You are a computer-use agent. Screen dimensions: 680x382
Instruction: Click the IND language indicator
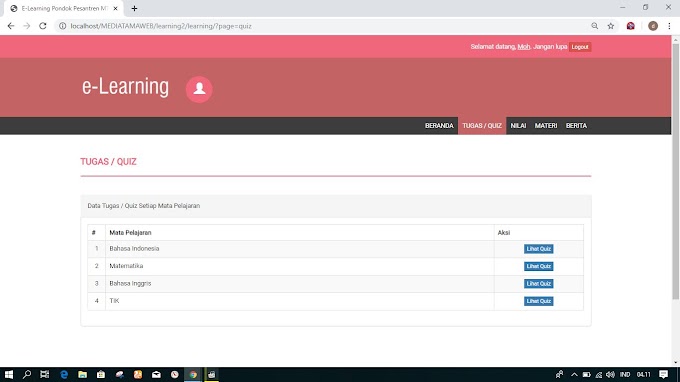(625, 375)
